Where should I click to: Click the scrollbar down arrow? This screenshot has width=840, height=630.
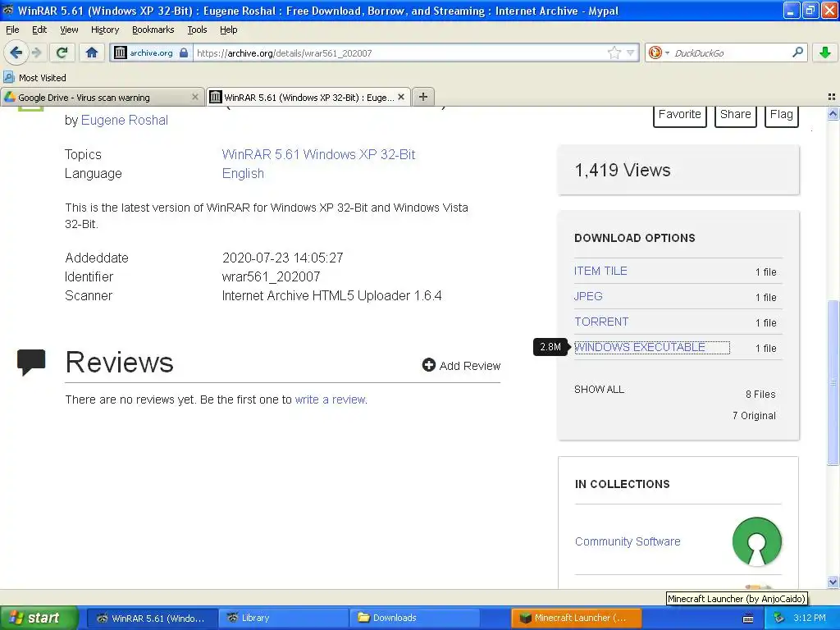point(833,582)
